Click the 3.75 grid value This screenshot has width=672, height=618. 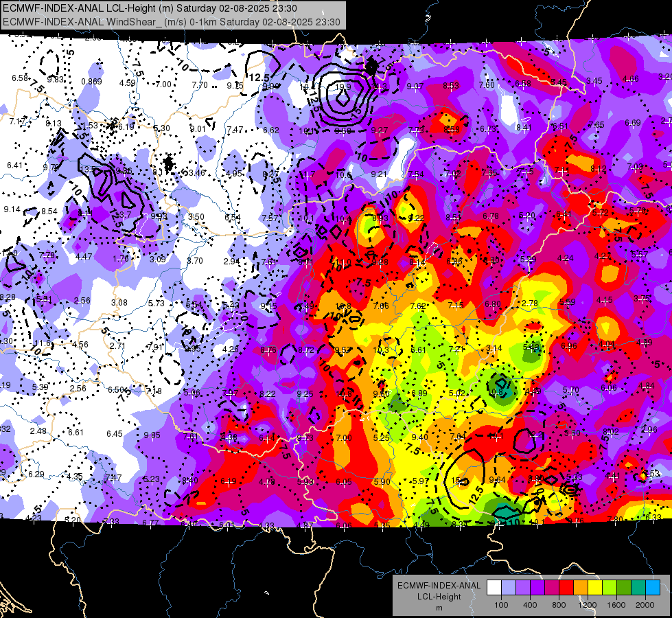click(x=642, y=298)
